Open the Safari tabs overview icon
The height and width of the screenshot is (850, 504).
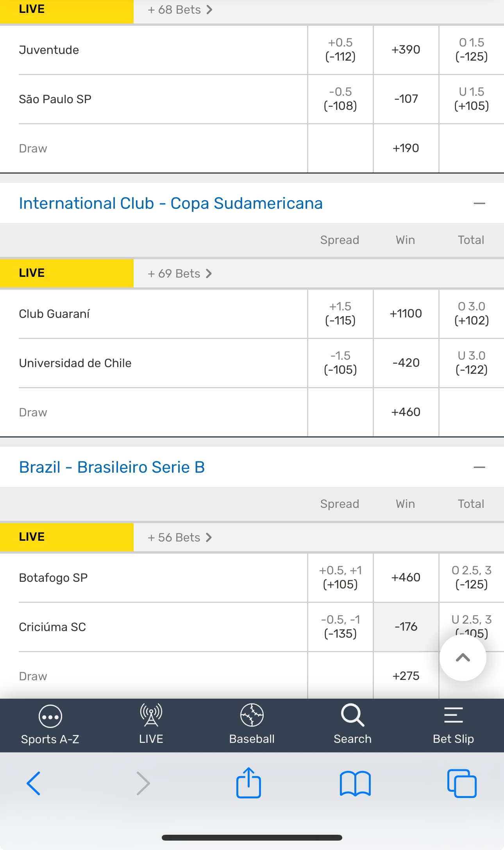coord(462,784)
